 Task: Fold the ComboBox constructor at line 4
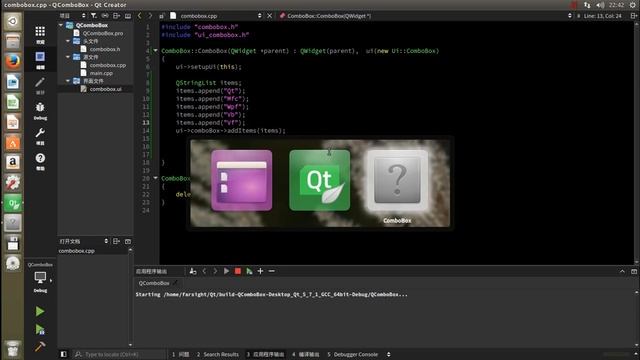155,51
